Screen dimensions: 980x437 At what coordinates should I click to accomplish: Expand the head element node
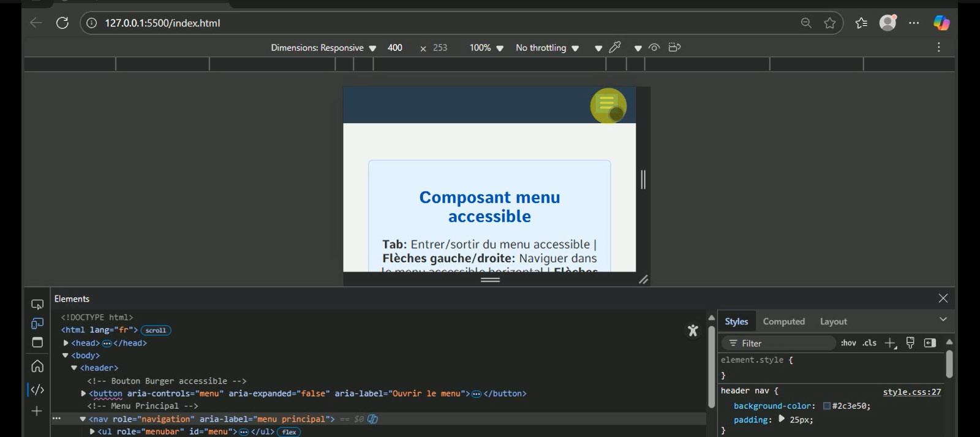pos(66,343)
